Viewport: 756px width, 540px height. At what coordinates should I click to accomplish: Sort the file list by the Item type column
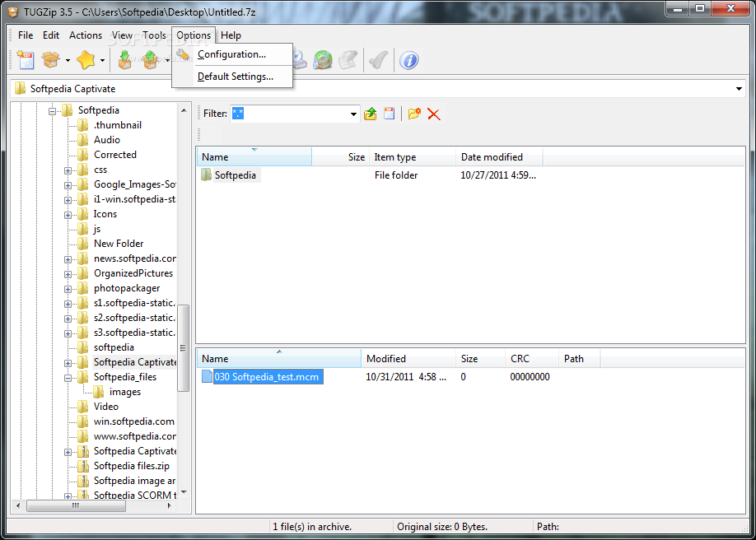point(413,157)
